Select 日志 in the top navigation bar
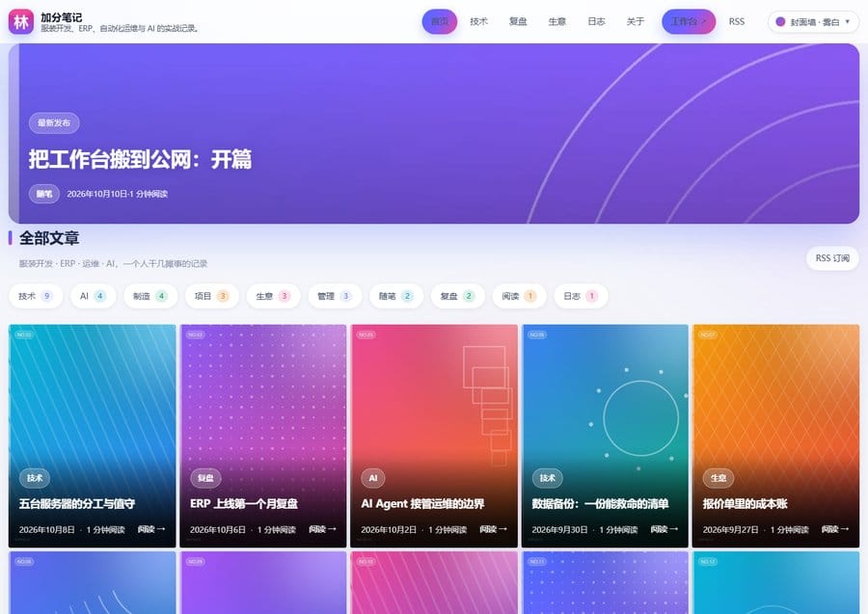This screenshot has height=614, width=868. 596,21
